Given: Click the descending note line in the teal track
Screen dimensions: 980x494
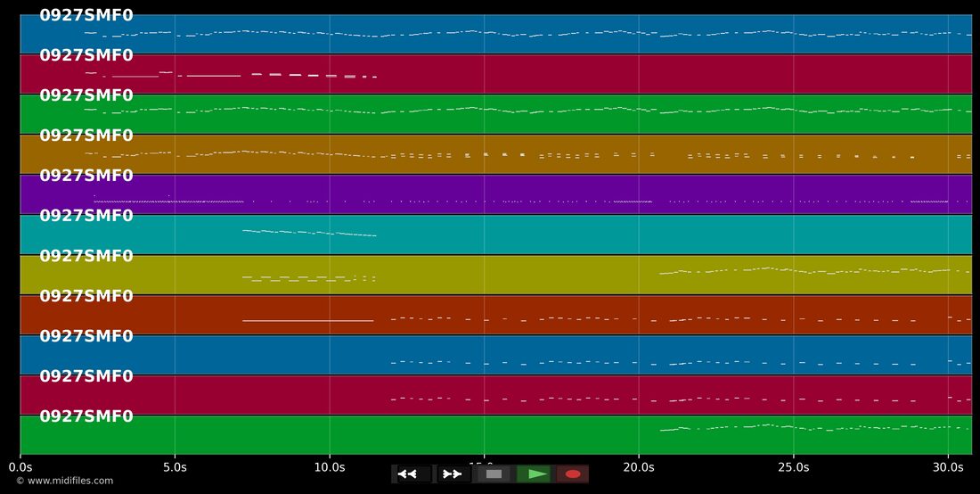Looking at the screenshot, I should point(309,233).
